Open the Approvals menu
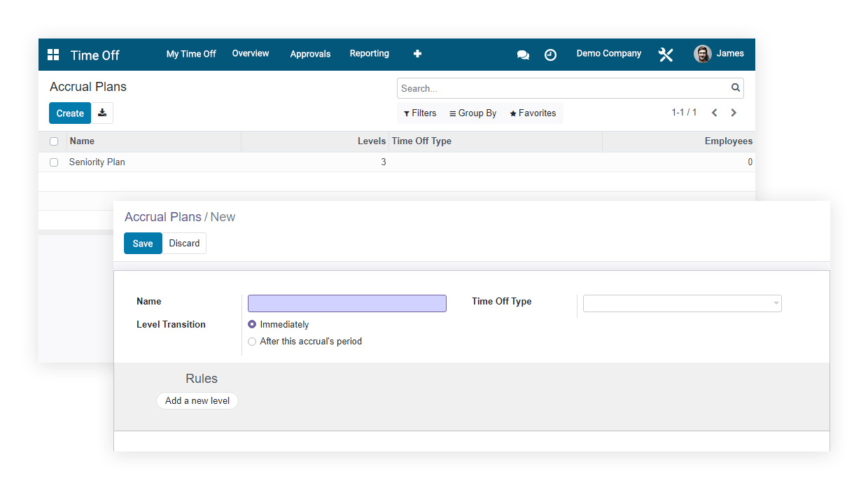868x490 pixels. tap(310, 54)
